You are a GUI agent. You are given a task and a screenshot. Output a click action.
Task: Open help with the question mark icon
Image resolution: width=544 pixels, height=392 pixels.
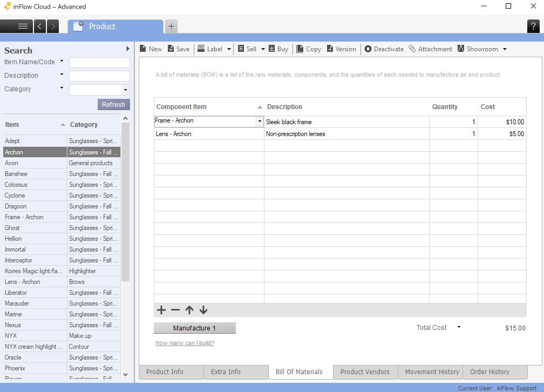(533, 26)
